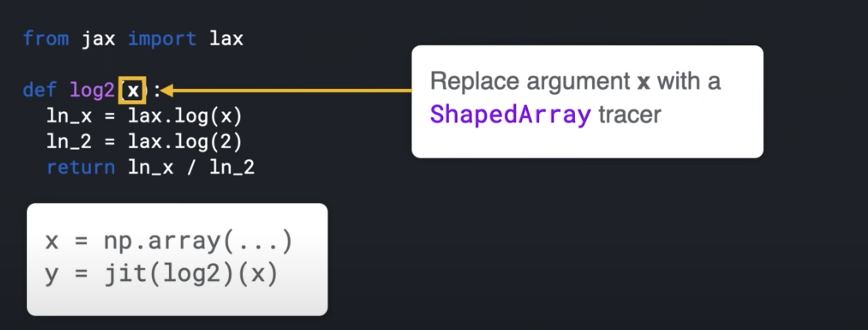Select the "jax" module name

[x=99, y=39]
